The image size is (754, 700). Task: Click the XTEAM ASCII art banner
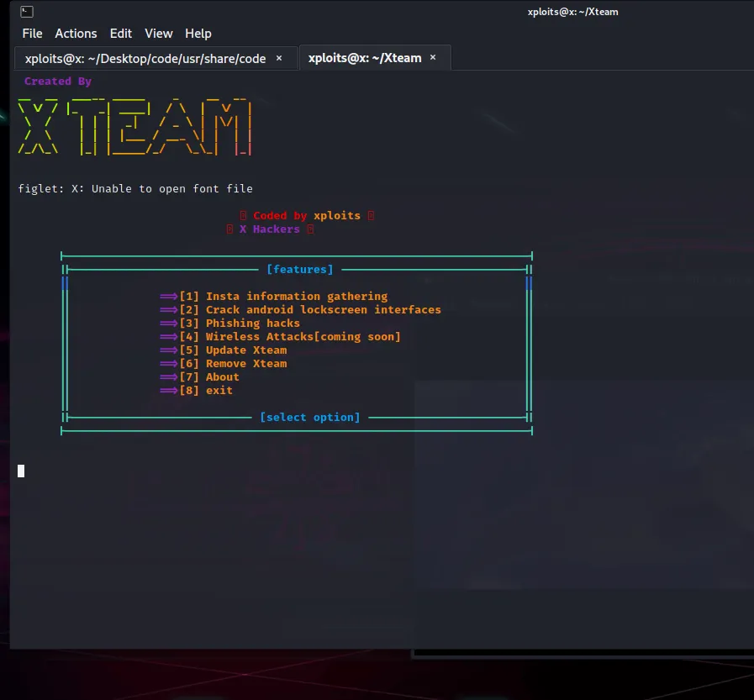(x=134, y=128)
